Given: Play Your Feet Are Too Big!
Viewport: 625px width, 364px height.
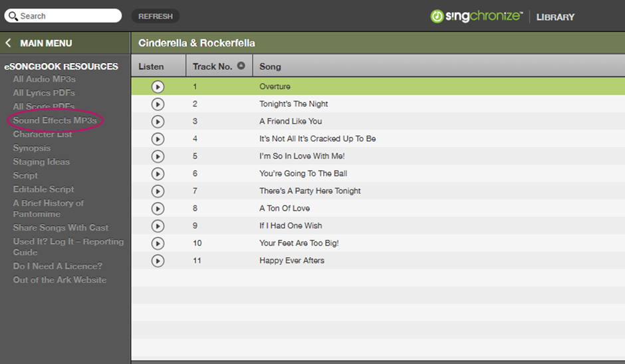Looking at the screenshot, I should [158, 243].
